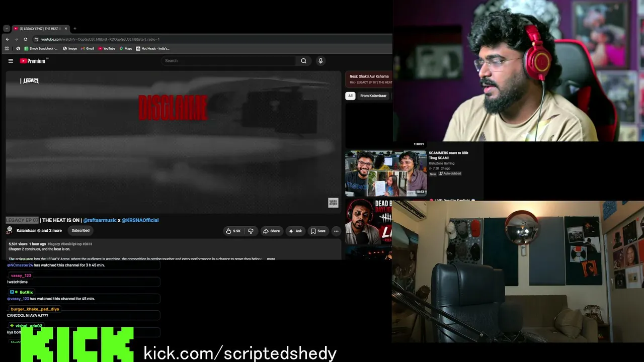Click the LEGACY watermark logo in video
The height and width of the screenshot is (362, 644).
[30, 80]
